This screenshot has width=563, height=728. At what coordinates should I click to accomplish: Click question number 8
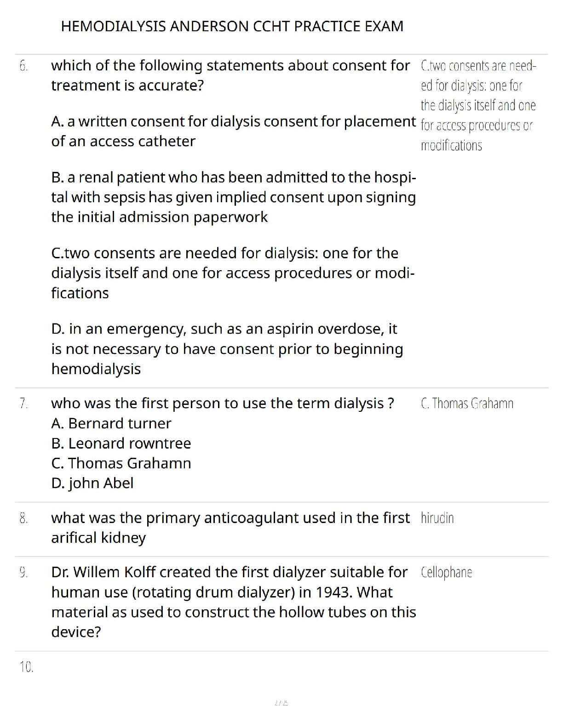24,518
